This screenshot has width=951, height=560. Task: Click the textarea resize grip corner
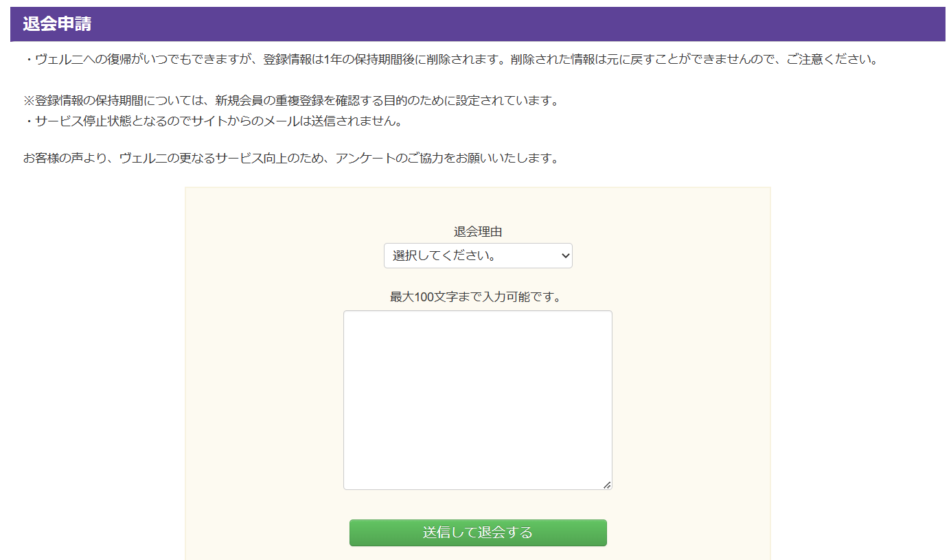coord(606,485)
